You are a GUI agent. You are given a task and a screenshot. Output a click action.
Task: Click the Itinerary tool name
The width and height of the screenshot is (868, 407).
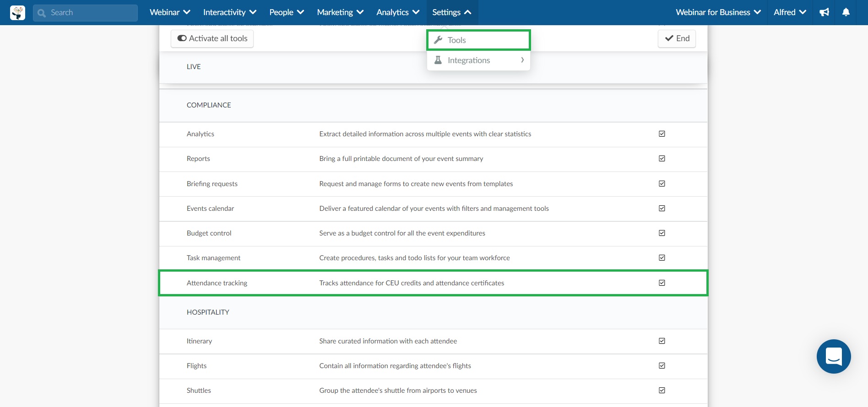pyautogui.click(x=199, y=341)
